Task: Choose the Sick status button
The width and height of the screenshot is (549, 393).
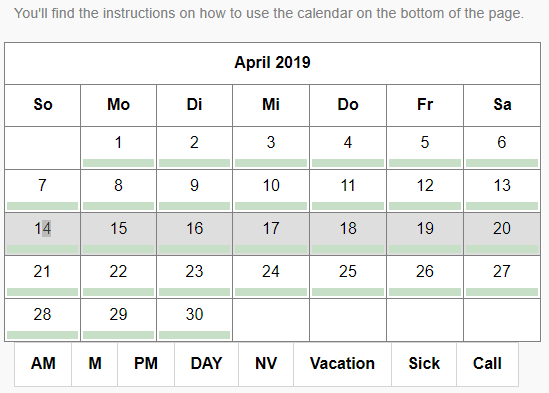Action: [424, 364]
